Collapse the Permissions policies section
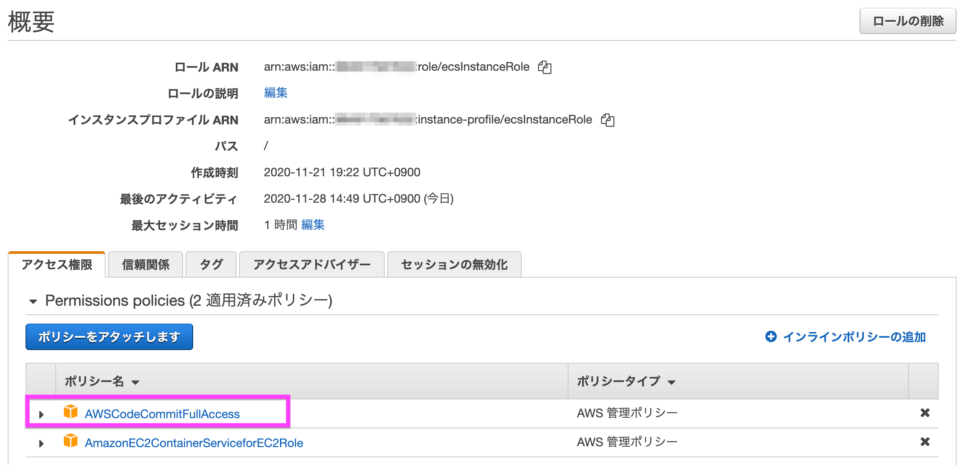Image resolution: width=960 pixels, height=465 pixels. pyautogui.click(x=33, y=301)
